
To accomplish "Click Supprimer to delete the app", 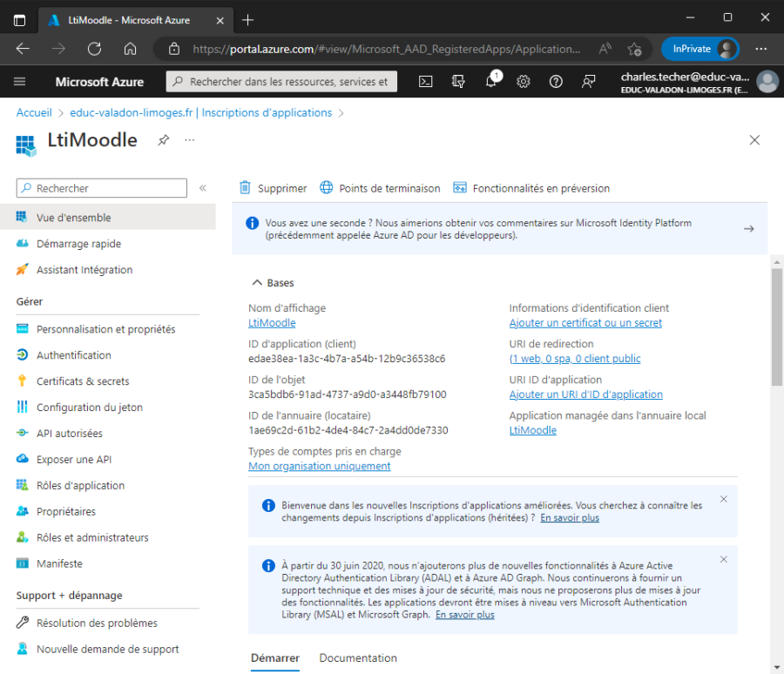I will click(x=273, y=188).
